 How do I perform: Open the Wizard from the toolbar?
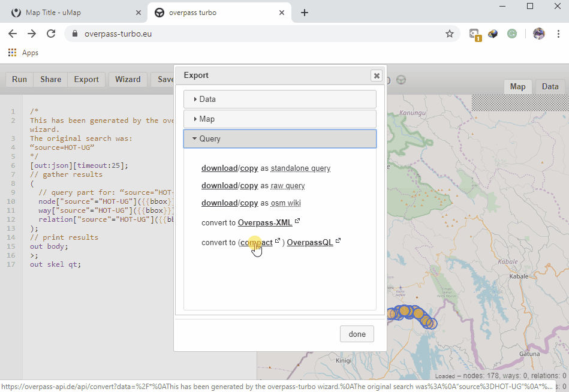(x=128, y=79)
